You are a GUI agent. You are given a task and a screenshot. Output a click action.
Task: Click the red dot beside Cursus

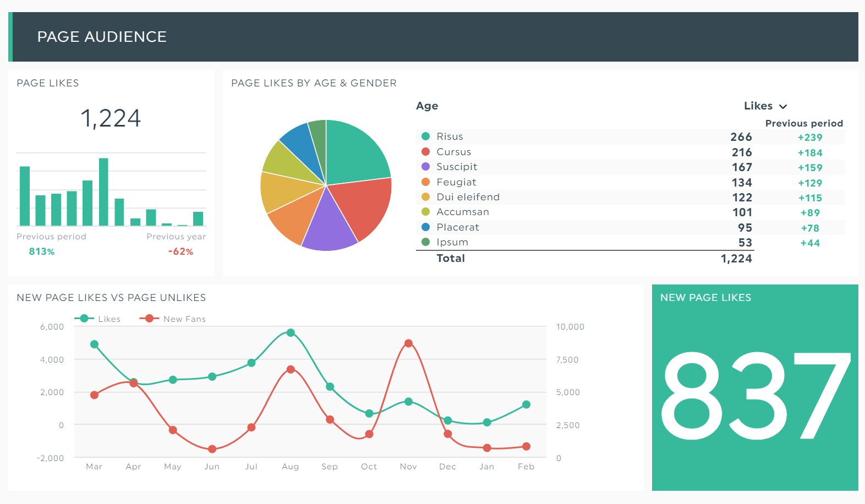point(425,151)
